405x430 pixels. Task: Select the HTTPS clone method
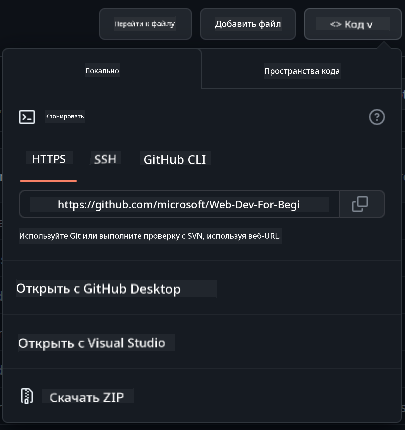(49, 159)
